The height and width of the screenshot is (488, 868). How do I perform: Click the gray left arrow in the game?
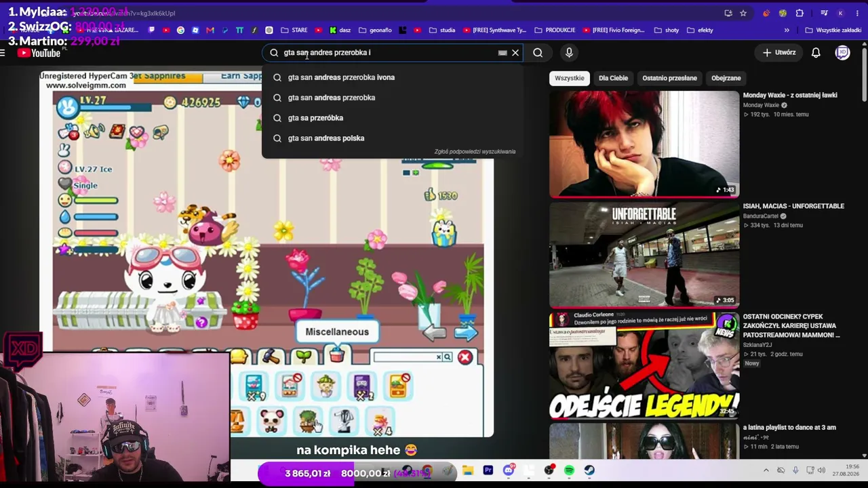pos(435,332)
